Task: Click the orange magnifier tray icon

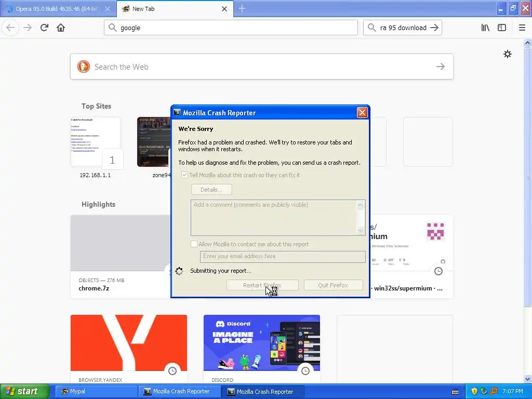Action: pyautogui.click(x=494, y=391)
